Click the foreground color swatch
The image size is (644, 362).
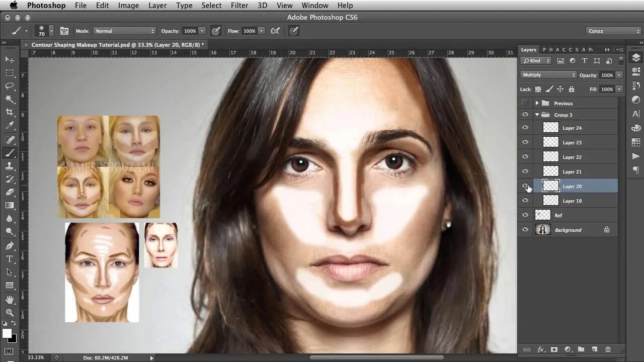tap(7, 333)
